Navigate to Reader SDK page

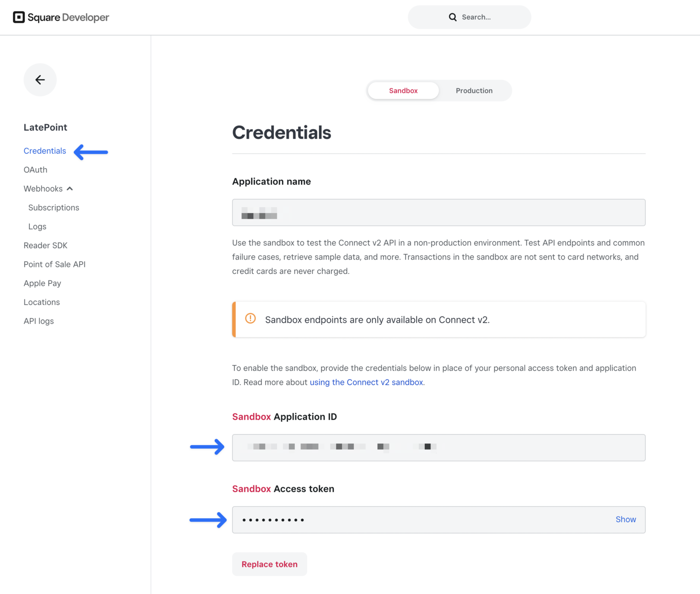[45, 246]
